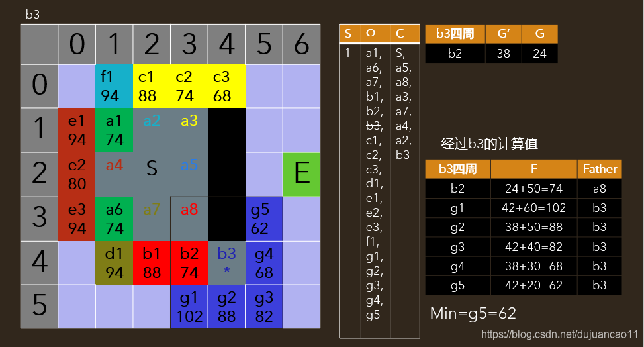Click the G column header
Image resolution: width=644 pixels, height=347 pixels.
[x=539, y=34]
